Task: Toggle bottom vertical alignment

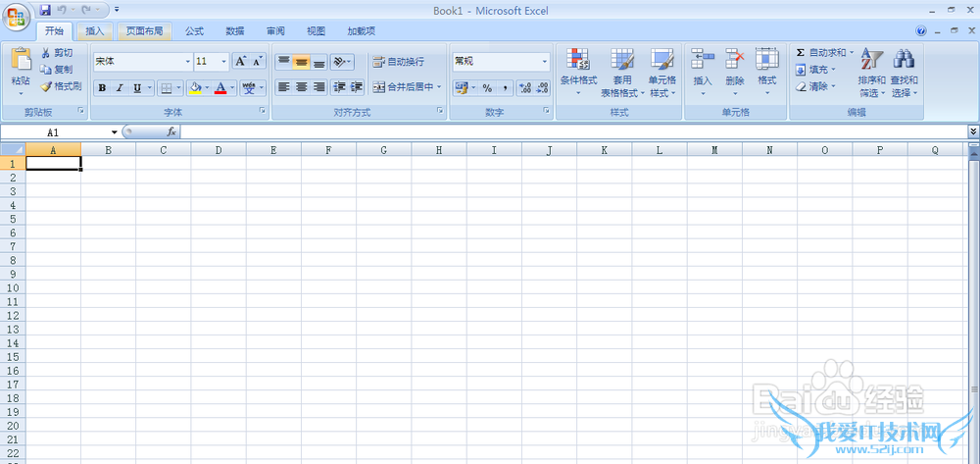Action: pyautogui.click(x=318, y=61)
